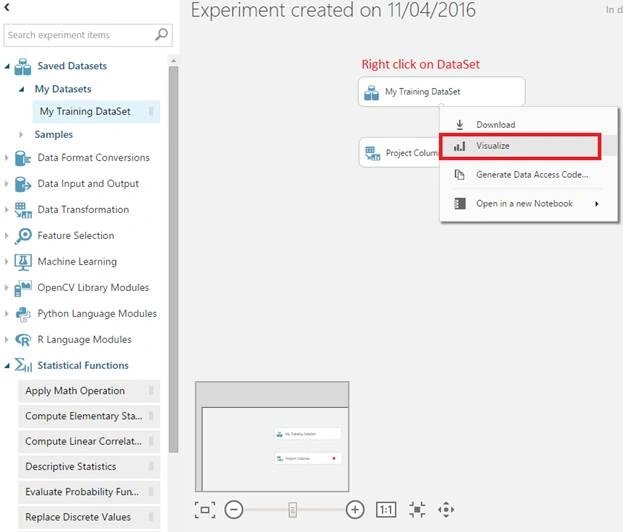Select My Training DataSet module on canvas
This screenshot has height=532, width=623.
(441, 92)
